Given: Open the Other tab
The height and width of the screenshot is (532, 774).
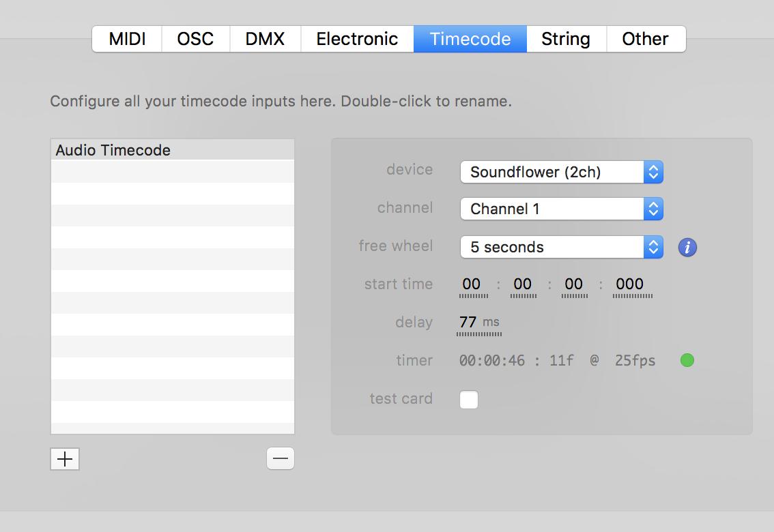Looking at the screenshot, I should 645,39.
